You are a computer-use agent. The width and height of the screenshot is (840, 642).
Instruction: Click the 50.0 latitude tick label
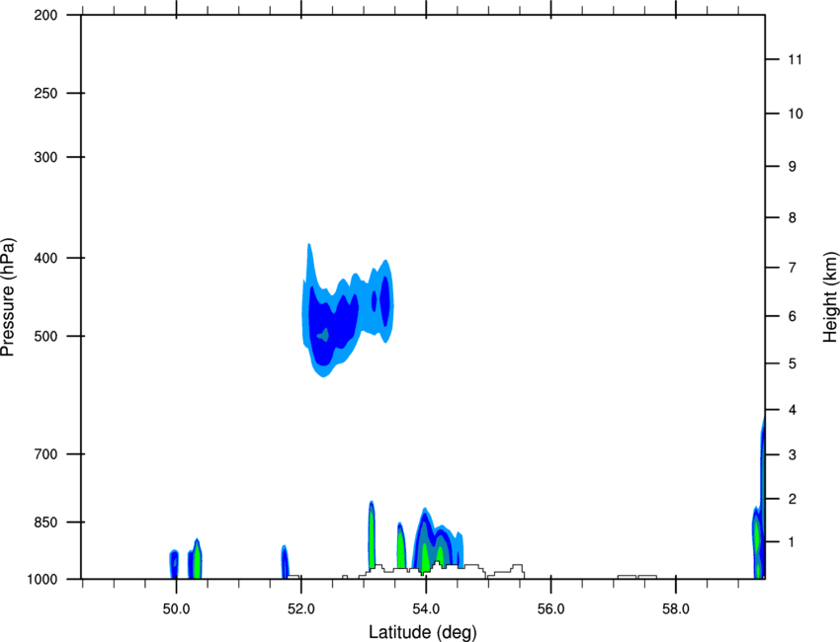point(176,609)
